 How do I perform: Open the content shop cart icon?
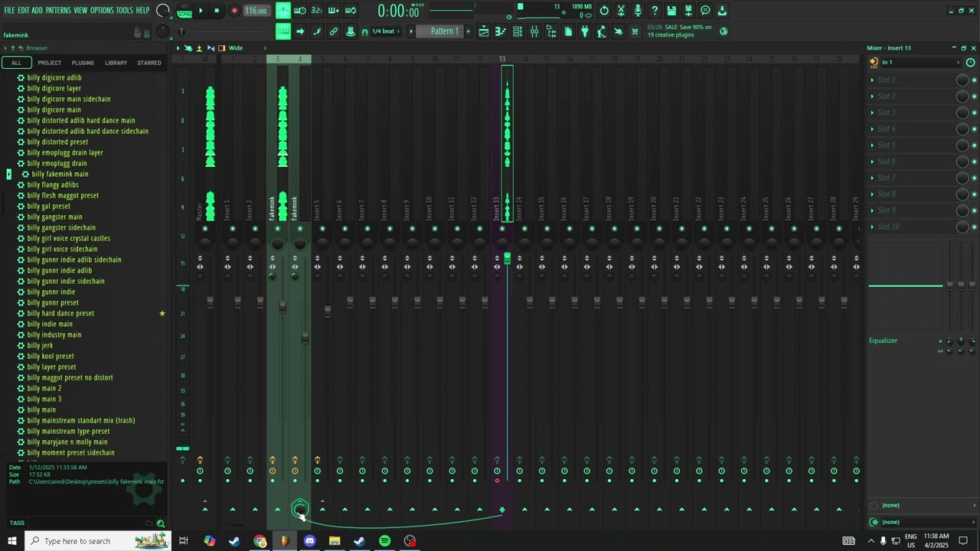(x=635, y=31)
